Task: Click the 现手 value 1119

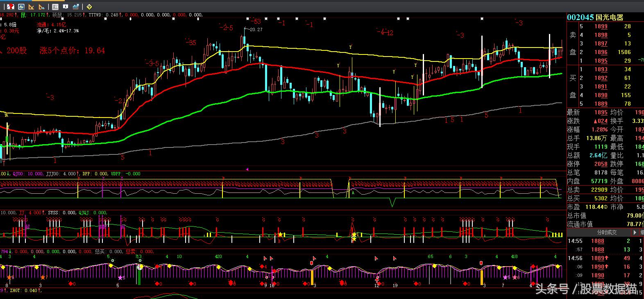Action: 601,147
